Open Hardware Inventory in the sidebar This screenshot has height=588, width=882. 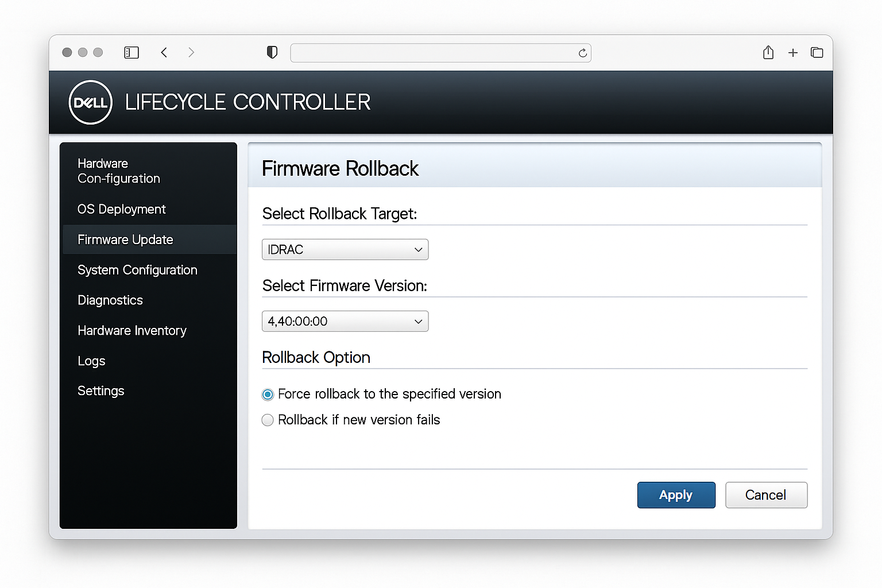(x=132, y=331)
